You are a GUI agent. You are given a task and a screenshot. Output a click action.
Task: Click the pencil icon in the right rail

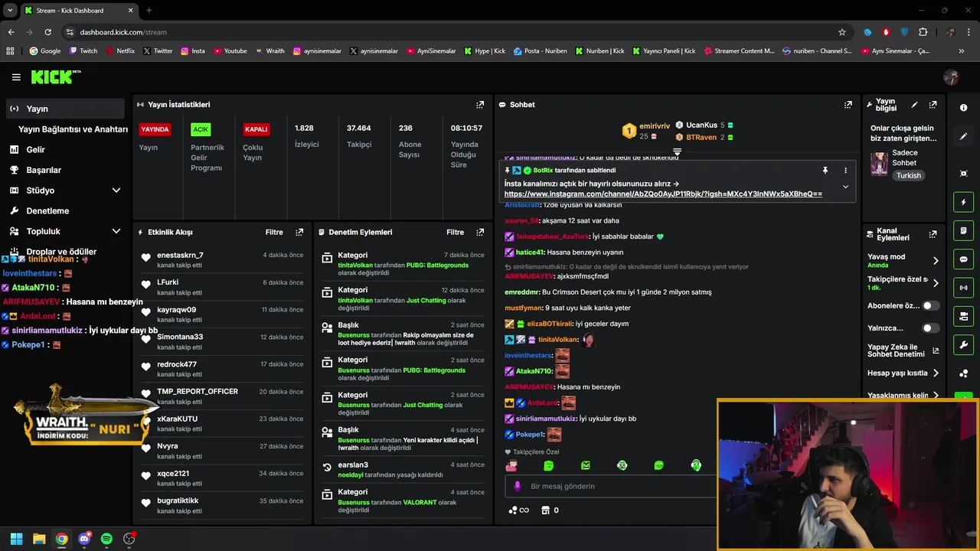(x=963, y=136)
